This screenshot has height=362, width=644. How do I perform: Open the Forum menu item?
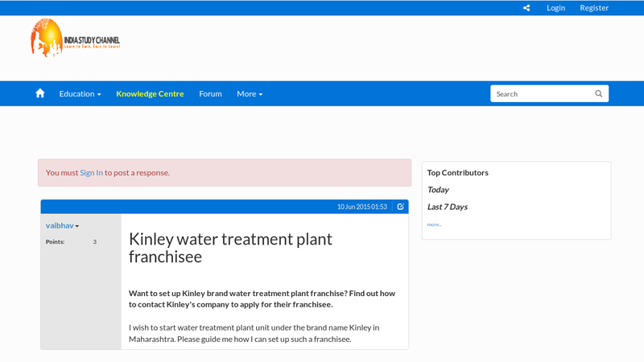tap(210, 94)
